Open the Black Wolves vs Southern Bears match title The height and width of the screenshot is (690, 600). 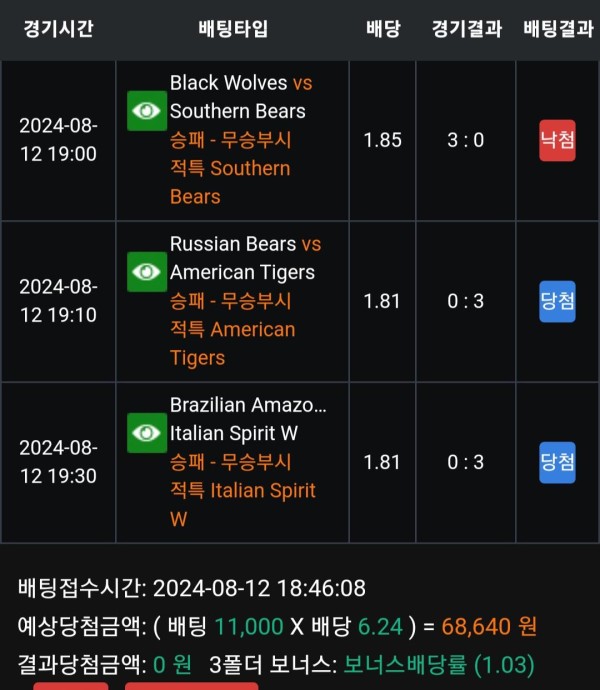(241, 97)
